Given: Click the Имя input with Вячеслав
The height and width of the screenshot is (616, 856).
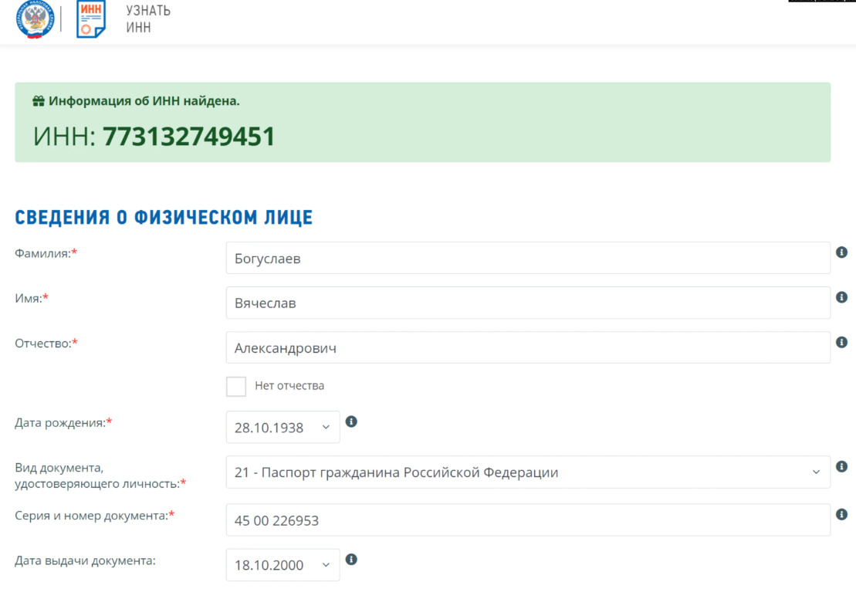Looking at the screenshot, I should 528,303.
